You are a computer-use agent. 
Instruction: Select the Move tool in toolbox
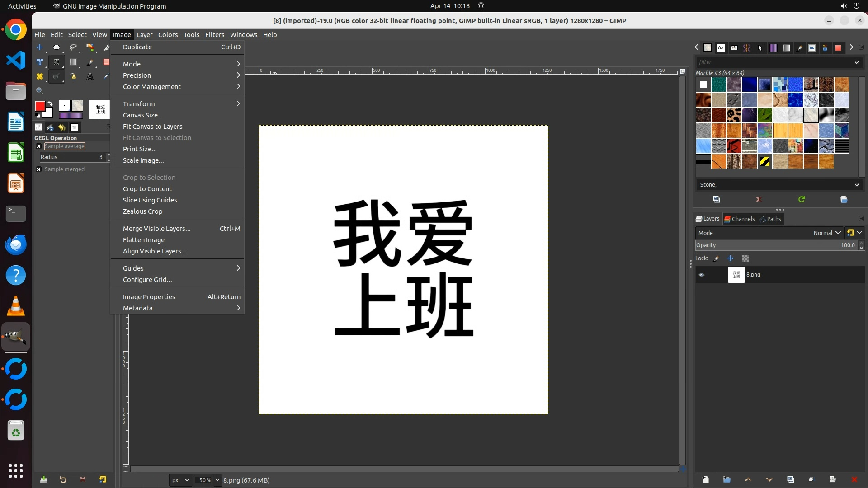click(x=39, y=47)
